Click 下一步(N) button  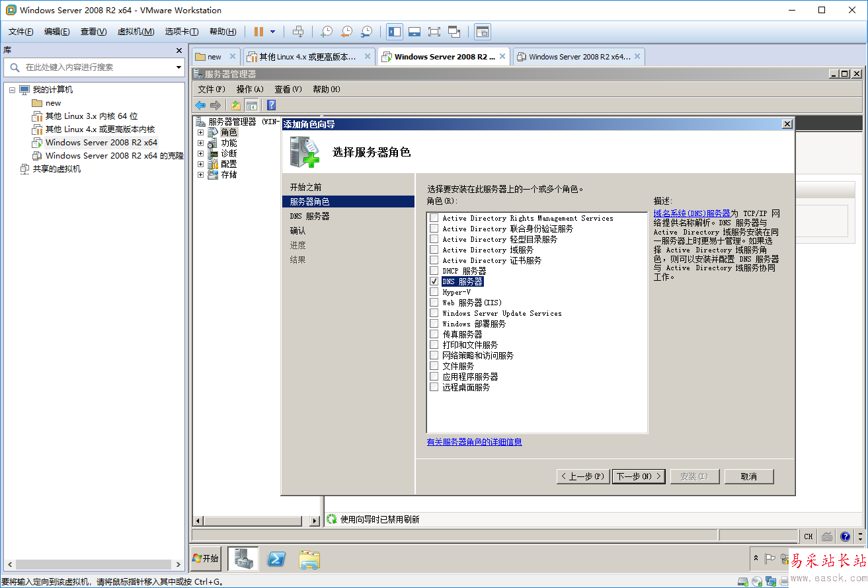[639, 476]
